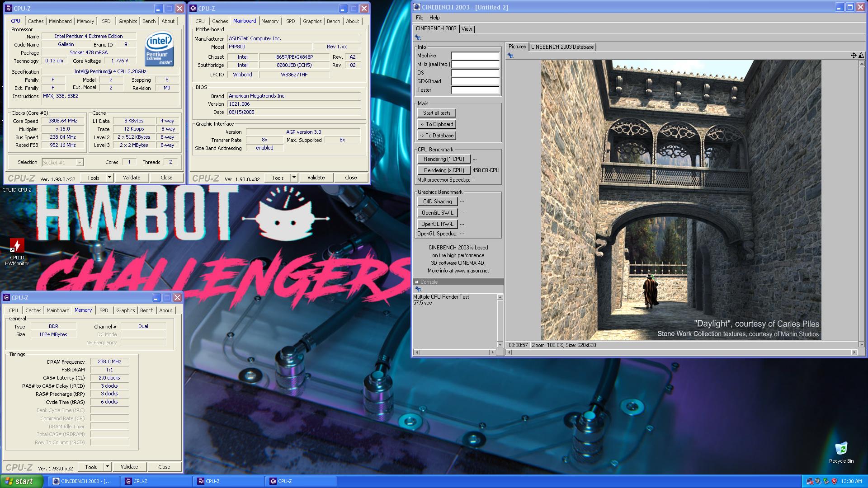
Task: Run Rendering (x CPU) benchmark
Action: [444, 170]
